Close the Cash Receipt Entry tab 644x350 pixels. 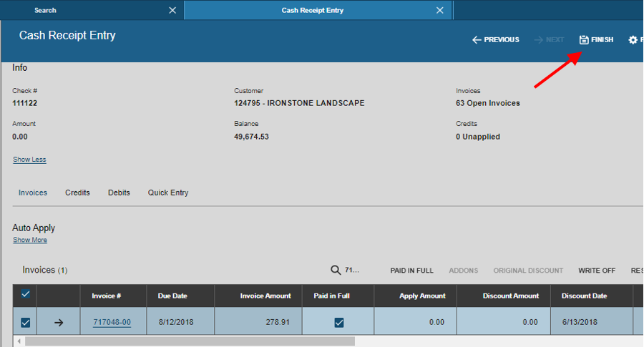(x=440, y=10)
